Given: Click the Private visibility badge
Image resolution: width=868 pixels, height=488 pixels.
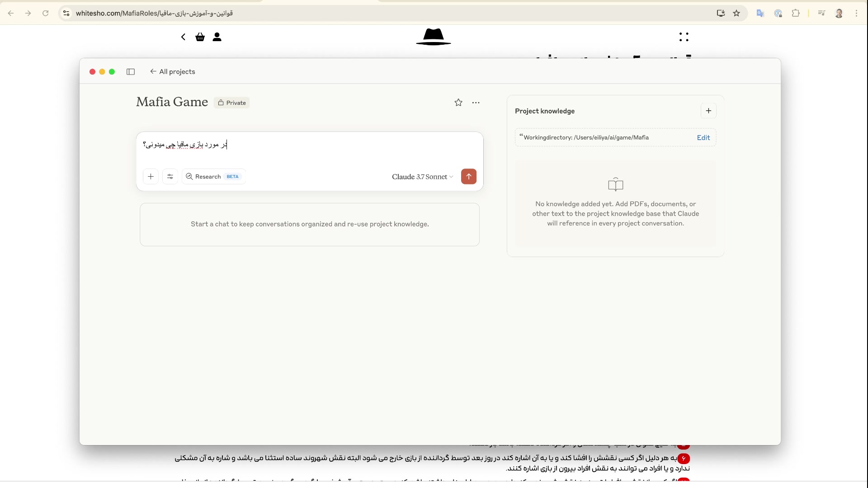Looking at the screenshot, I should pos(232,103).
